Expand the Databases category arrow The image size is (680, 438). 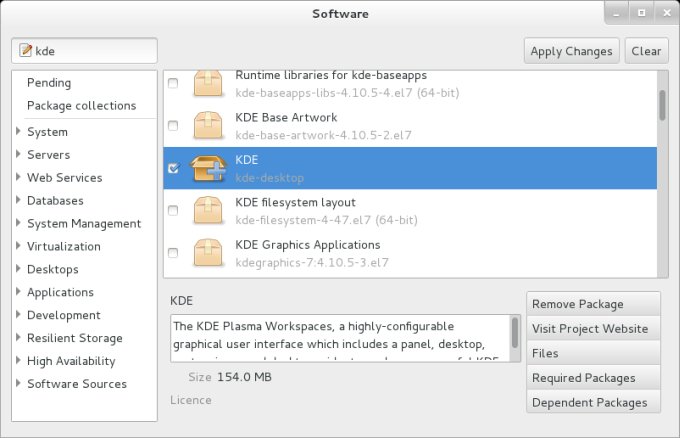18,200
